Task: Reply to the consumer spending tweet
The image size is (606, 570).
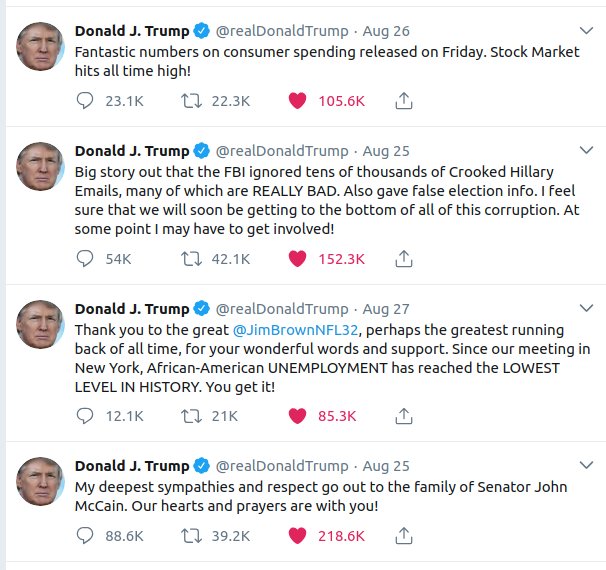Action: click(87, 101)
